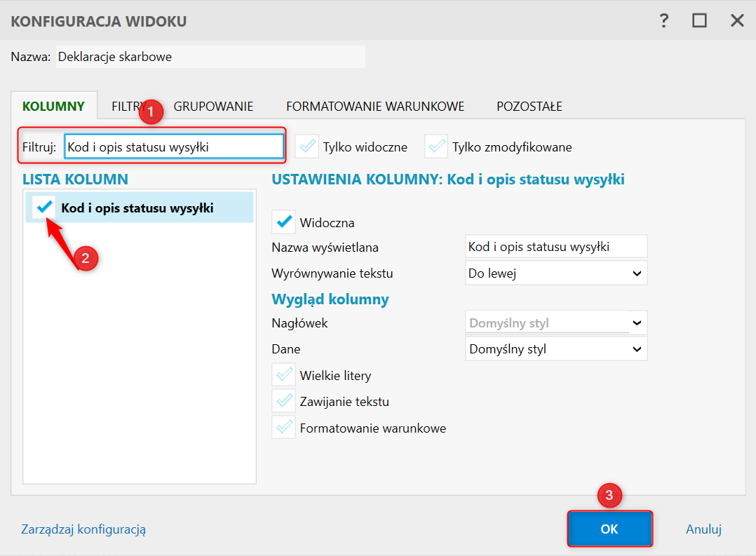Image resolution: width=756 pixels, height=556 pixels.
Task: Toggle the Widoczna checkbox
Action: click(283, 222)
